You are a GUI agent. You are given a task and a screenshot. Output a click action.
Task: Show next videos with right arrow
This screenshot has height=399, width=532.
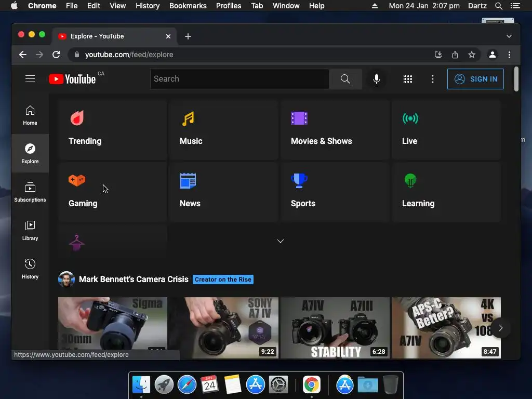tap(500, 328)
